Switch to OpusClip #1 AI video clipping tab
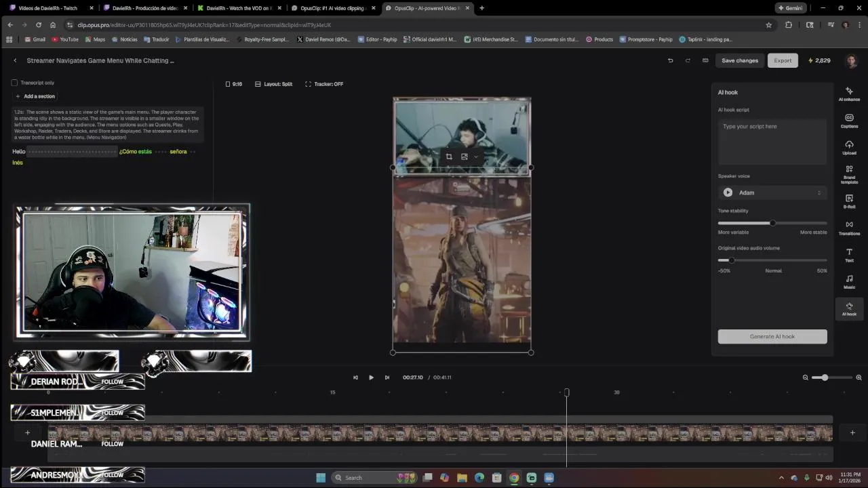The height and width of the screenshot is (488, 868). [x=332, y=8]
